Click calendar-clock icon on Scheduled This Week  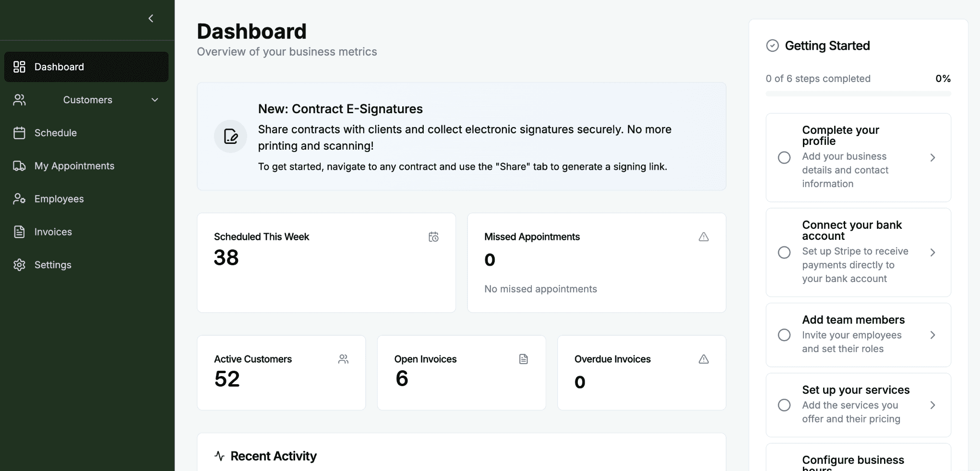(433, 237)
